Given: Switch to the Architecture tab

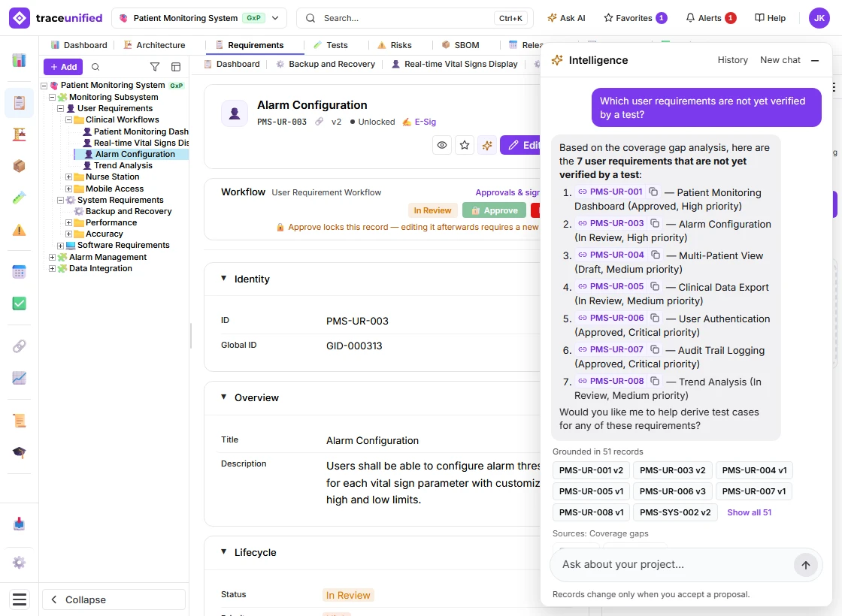Looking at the screenshot, I should (155, 45).
